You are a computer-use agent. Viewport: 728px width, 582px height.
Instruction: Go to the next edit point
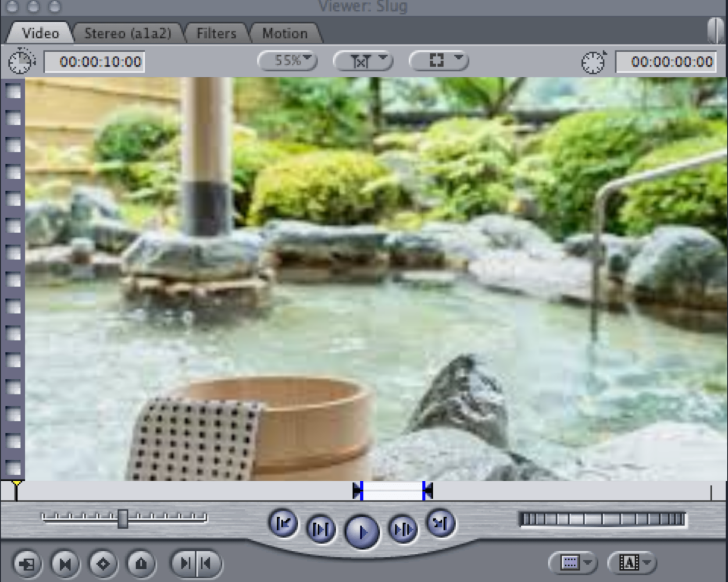point(440,522)
